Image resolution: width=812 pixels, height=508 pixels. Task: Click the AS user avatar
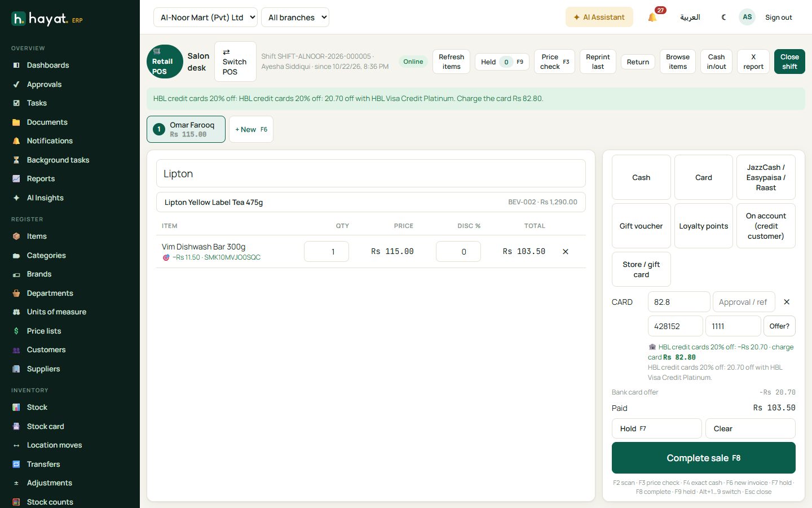click(747, 17)
